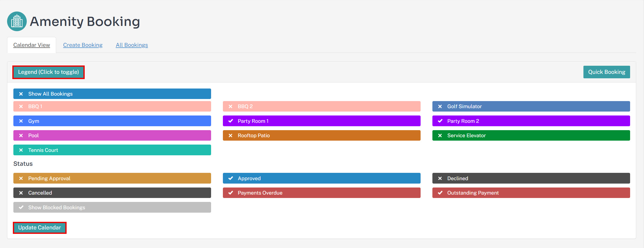Viewport: 644px width, 248px height.
Task: Toggle the Pending Approval status filter
Action: [x=112, y=178]
